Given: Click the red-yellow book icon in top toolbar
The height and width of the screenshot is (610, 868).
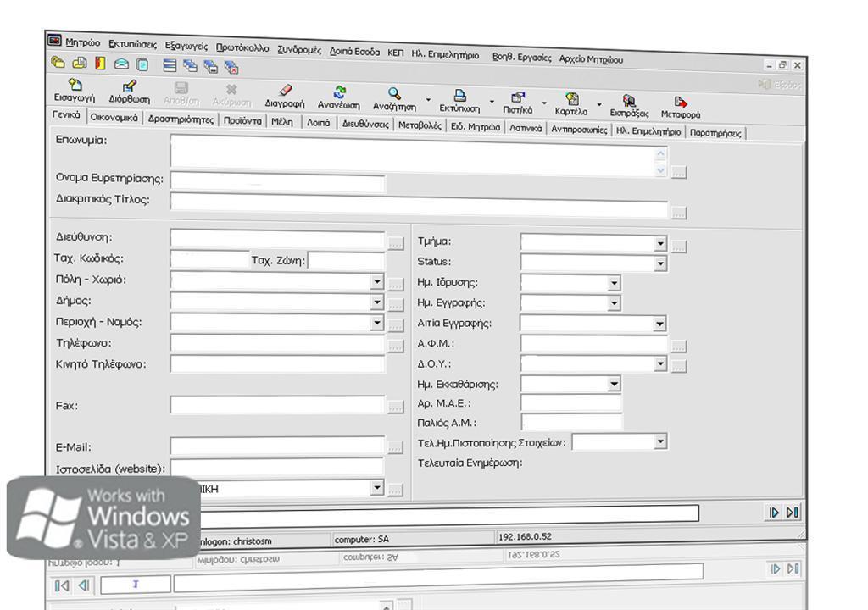Looking at the screenshot, I should point(100,63).
